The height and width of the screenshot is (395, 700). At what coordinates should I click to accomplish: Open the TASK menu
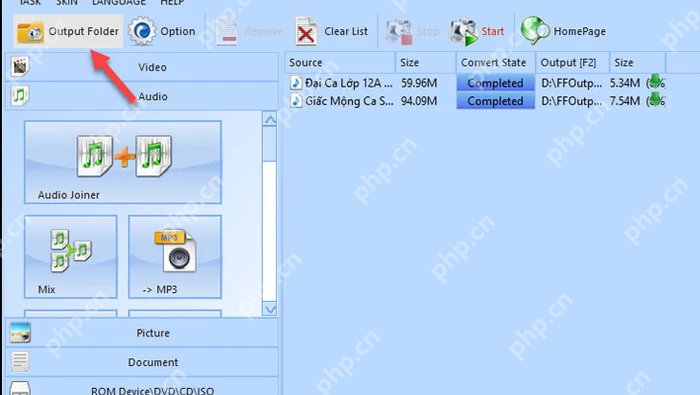pos(29,3)
